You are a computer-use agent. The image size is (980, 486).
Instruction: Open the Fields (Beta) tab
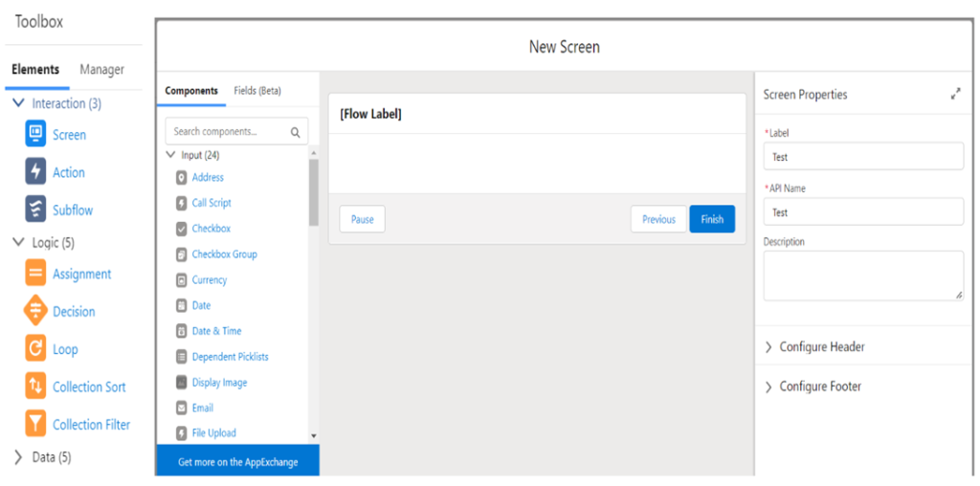(x=257, y=91)
